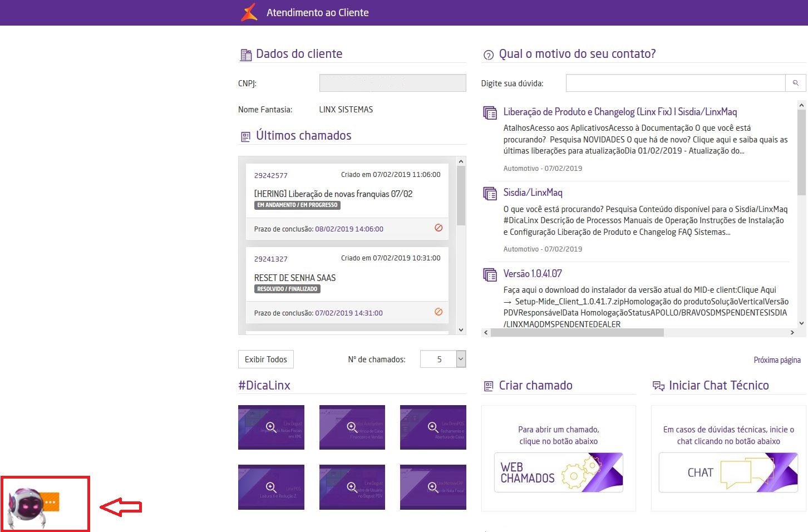
Task: Click the Iniciar Chat Técnico heading
Action: (719, 385)
